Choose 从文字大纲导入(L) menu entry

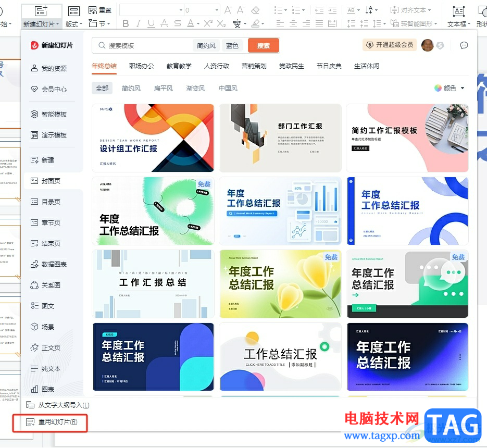[x=57, y=405]
